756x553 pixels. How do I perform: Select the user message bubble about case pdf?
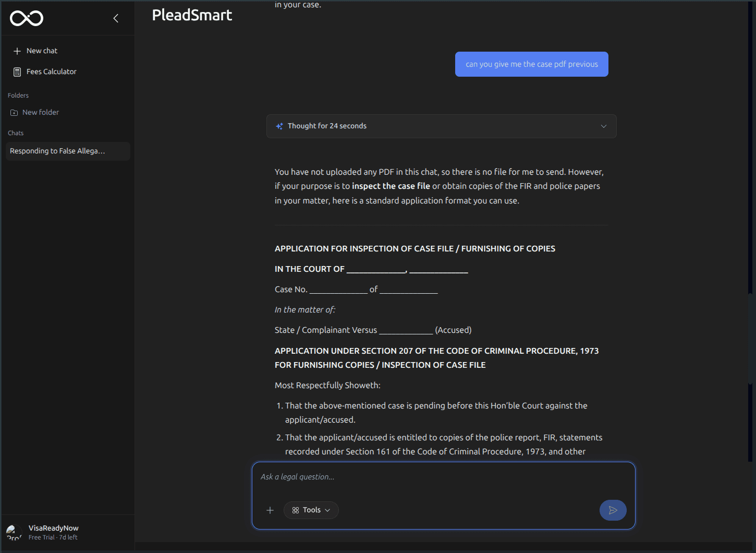click(x=531, y=64)
